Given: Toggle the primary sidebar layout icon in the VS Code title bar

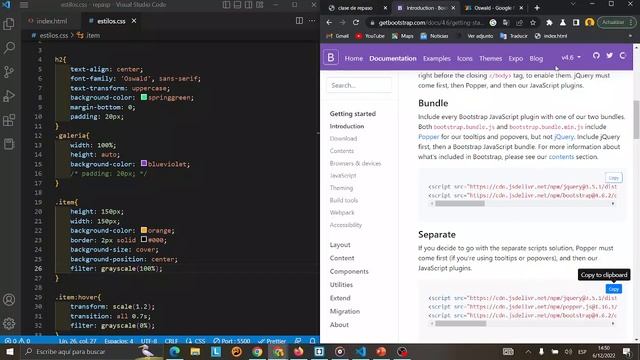Looking at the screenshot, I should pos(227,5).
